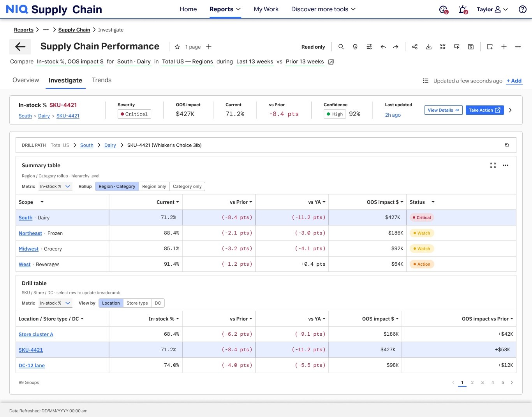The image size is (532, 417).
Task: Select Category only rollup
Action: [187, 186]
